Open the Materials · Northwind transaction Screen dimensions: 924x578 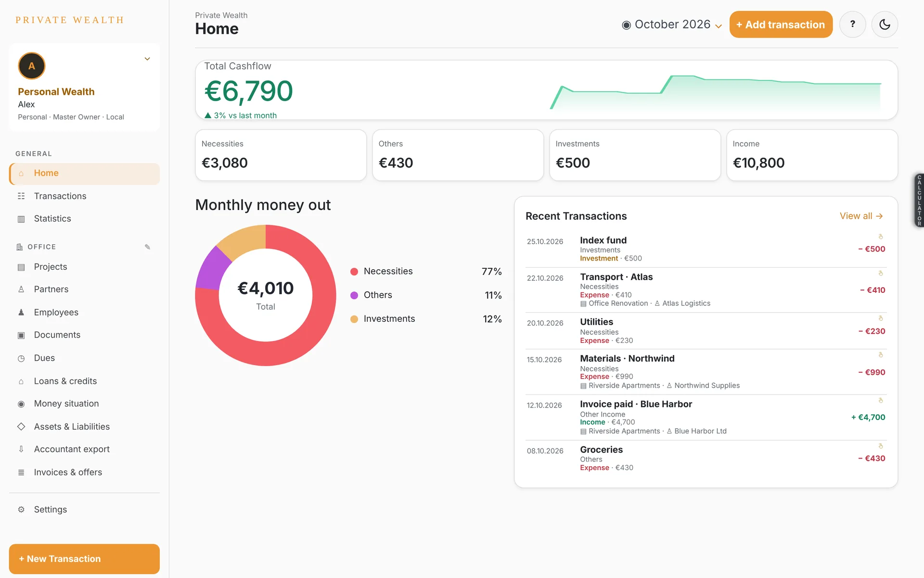(706, 372)
